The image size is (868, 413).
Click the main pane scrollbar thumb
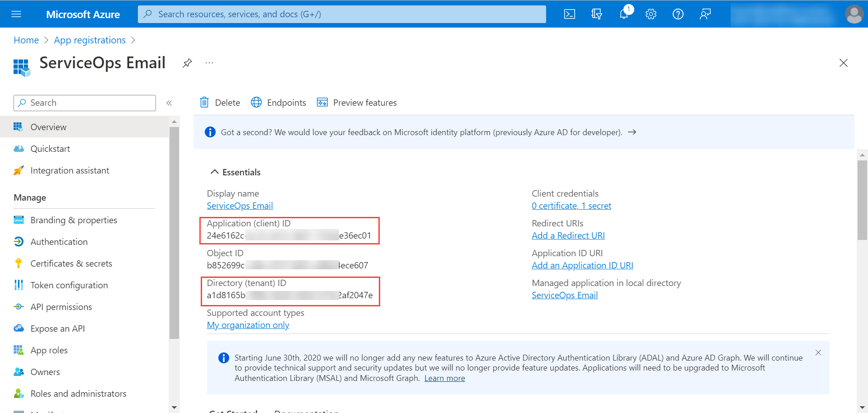click(x=862, y=200)
